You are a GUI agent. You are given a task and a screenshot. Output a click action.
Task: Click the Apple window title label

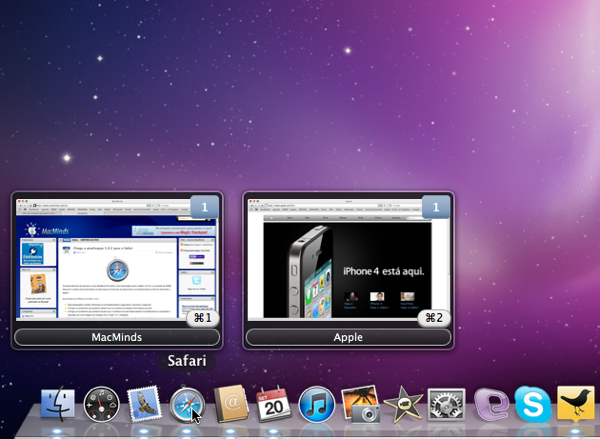(348, 338)
